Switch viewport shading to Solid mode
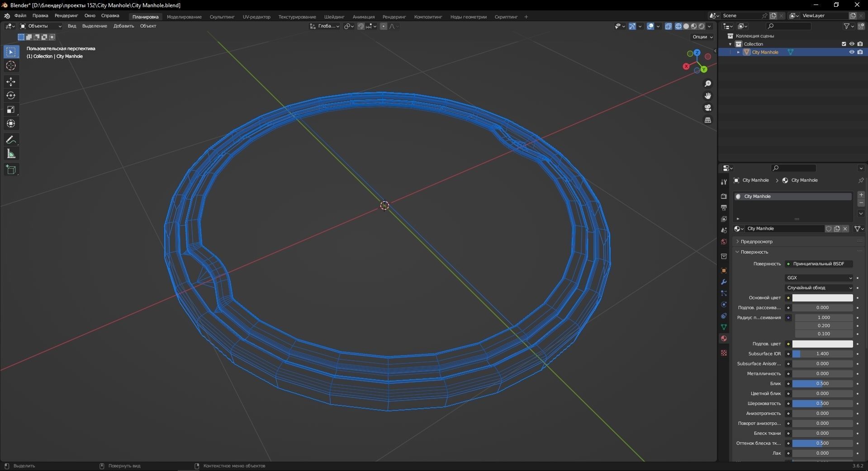Screen dimensions: 868x471 (x=686, y=26)
